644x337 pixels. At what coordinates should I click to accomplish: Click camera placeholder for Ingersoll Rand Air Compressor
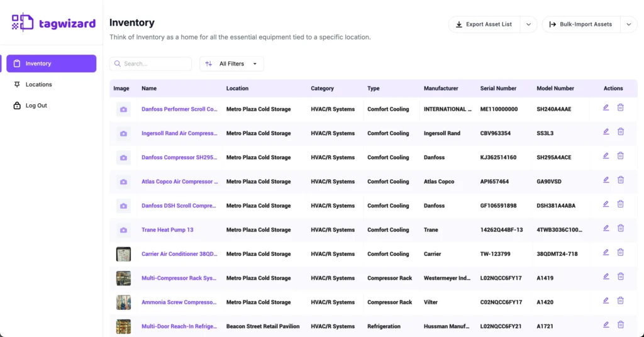click(x=123, y=133)
